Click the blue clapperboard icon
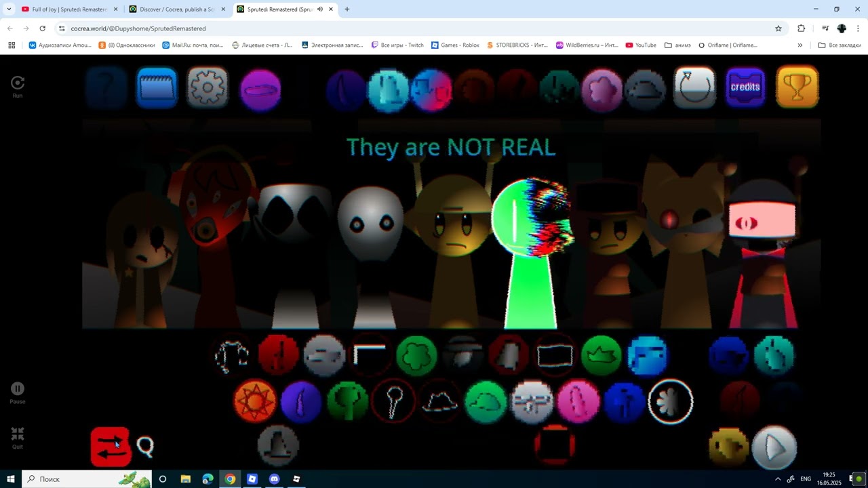 tap(157, 87)
